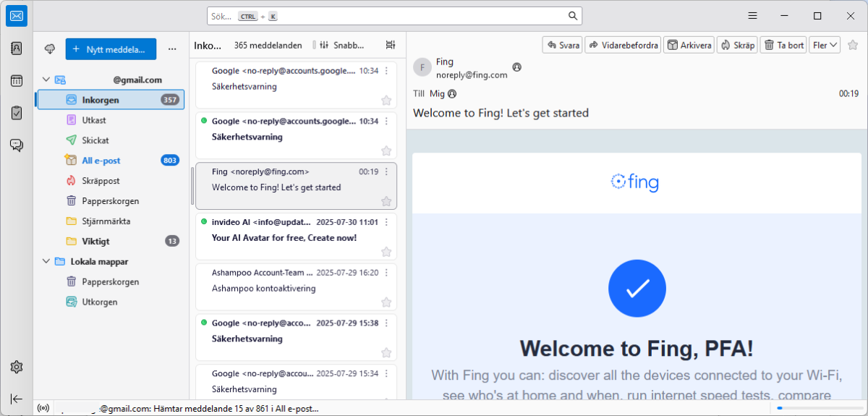The width and height of the screenshot is (868, 416).
Task: Open the Tasks space icon
Action: (x=17, y=113)
